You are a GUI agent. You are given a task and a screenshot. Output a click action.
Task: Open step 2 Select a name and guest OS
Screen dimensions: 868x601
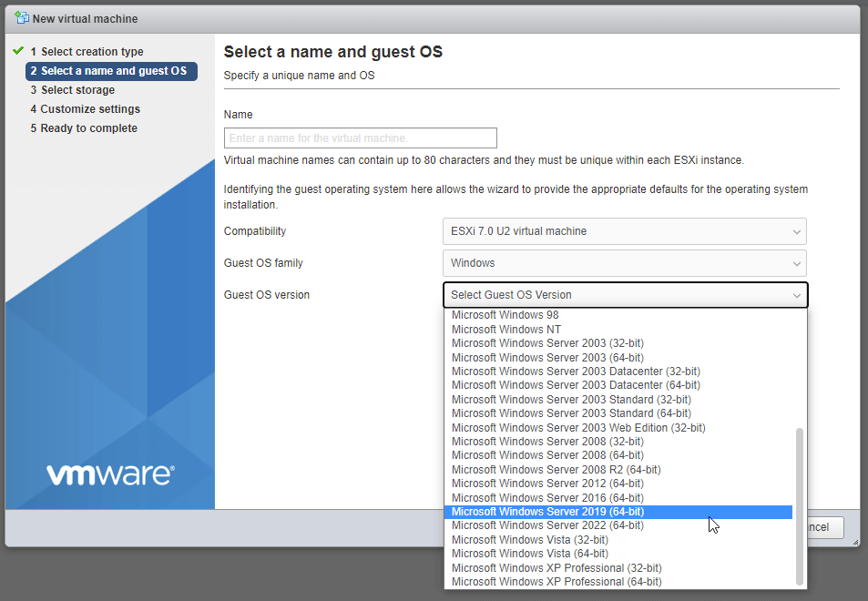(x=111, y=71)
